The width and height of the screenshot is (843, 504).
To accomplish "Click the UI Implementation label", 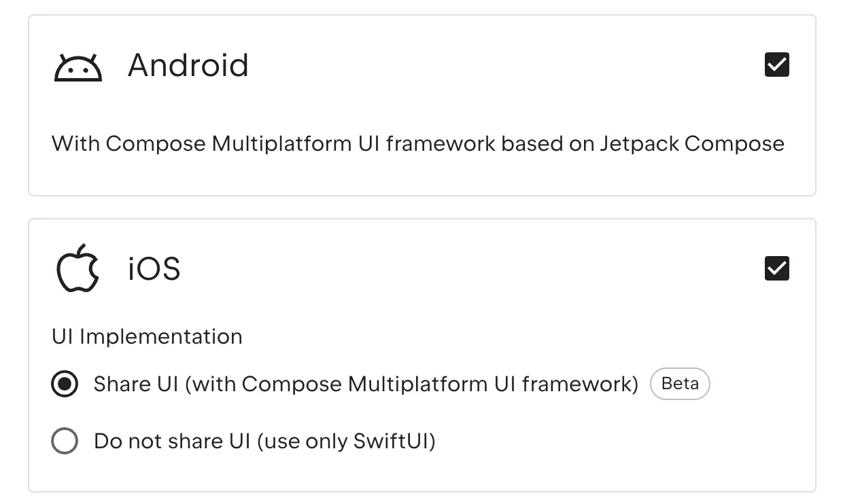I will 147,337.
